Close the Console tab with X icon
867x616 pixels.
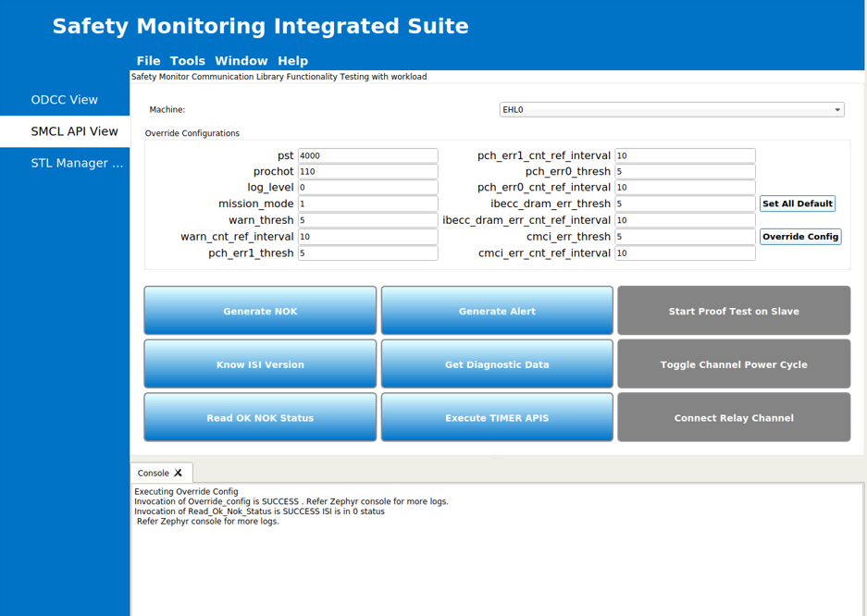tap(178, 473)
